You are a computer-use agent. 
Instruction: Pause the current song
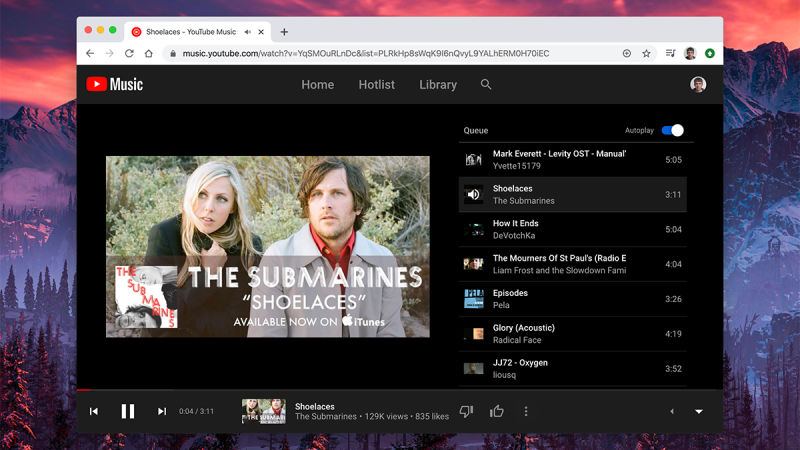tap(128, 411)
